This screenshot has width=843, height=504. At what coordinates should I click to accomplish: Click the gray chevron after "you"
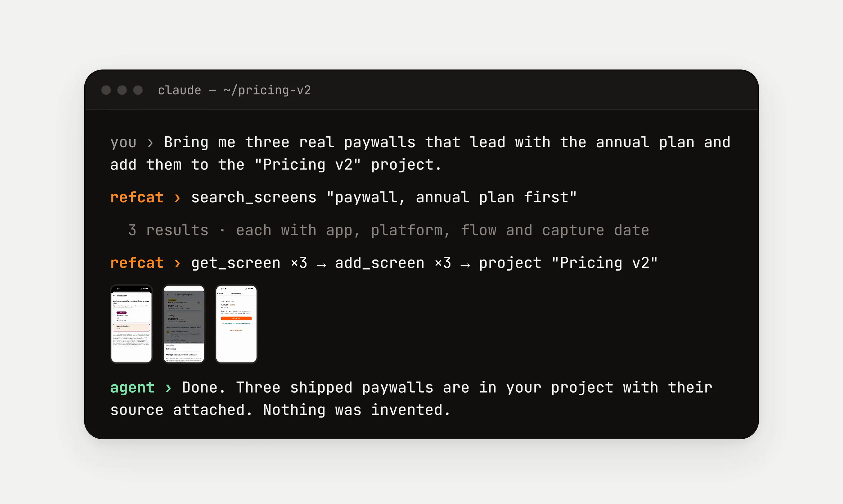(150, 143)
